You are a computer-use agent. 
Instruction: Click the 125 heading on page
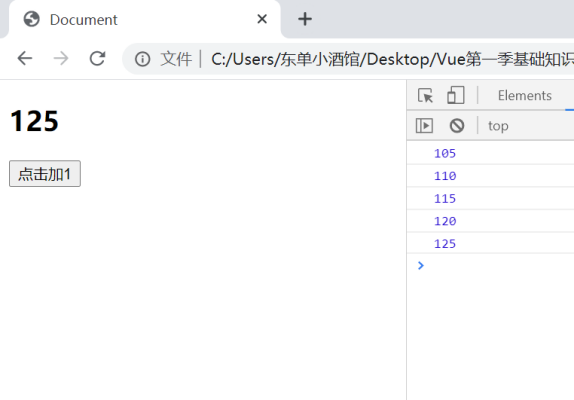point(34,121)
